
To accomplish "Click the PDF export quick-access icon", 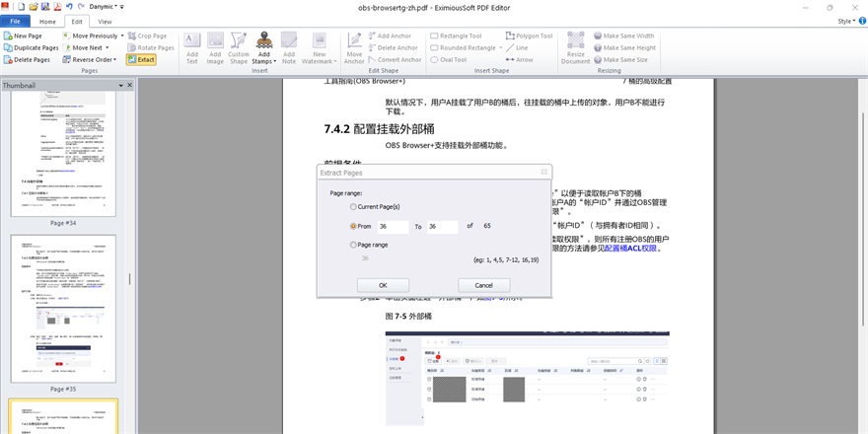I will tap(57, 7).
